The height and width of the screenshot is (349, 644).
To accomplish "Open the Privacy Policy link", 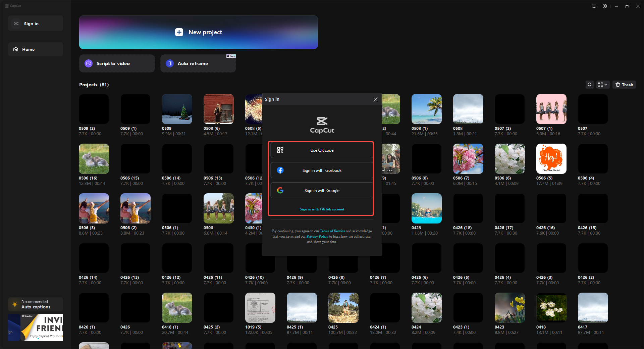I will pyautogui.click(x=317, y=237).
